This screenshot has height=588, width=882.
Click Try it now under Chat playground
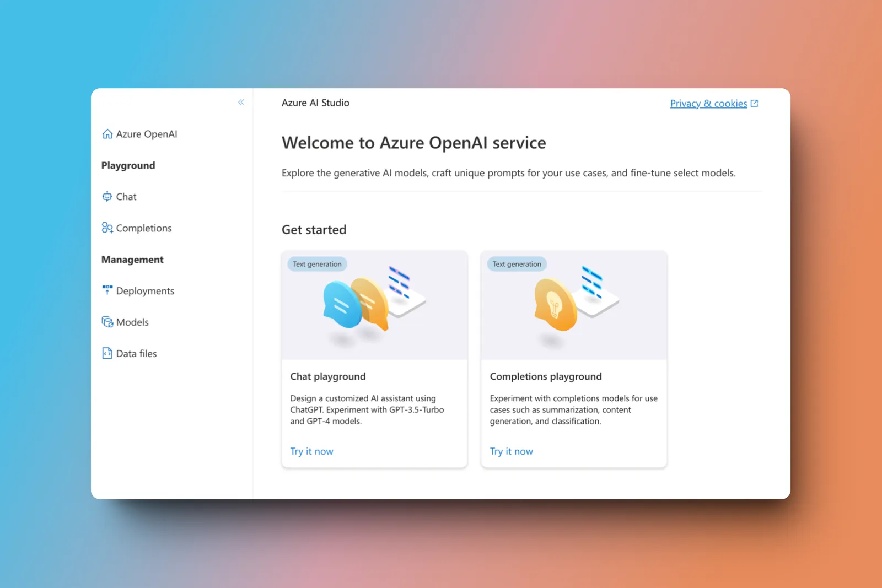point(312,451)
